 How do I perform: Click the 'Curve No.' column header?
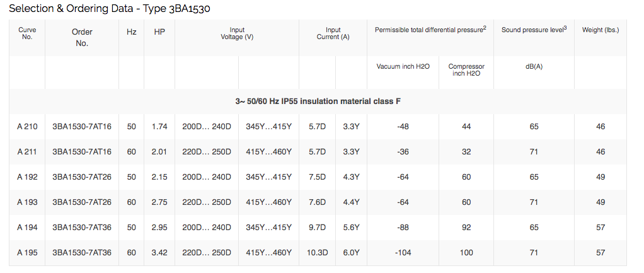click(27, 33)
